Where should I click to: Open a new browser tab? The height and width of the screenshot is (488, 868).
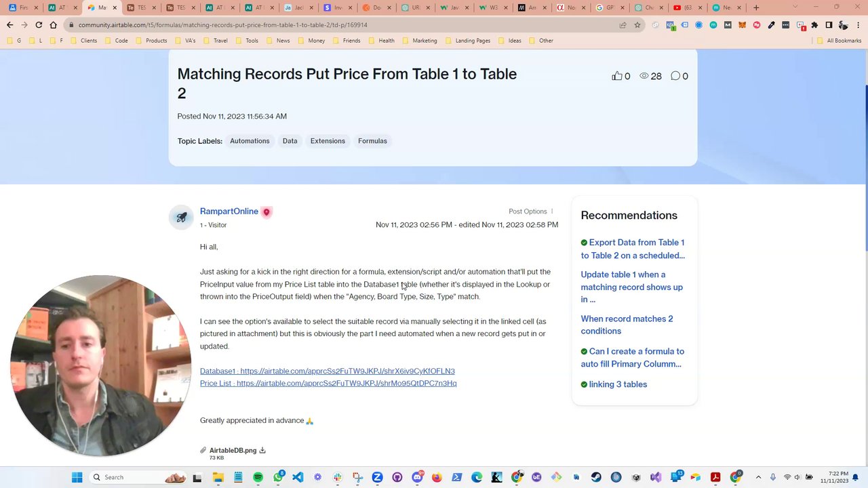tap(756, 7)
